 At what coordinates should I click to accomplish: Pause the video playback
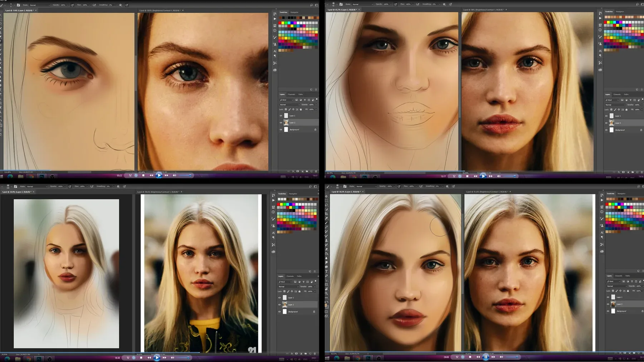tap(486, 357)
